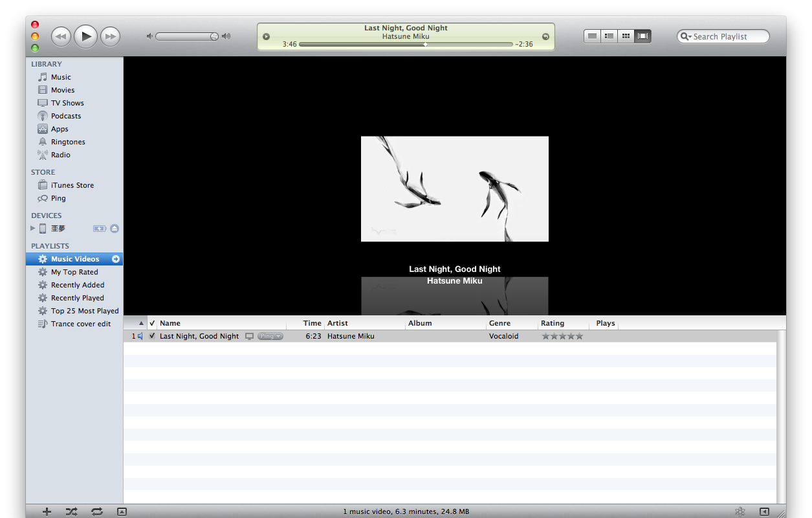The width and height of the screenshot is (812, 518).
Task: Click the Vocaloid genre cell
Action: 503,336
